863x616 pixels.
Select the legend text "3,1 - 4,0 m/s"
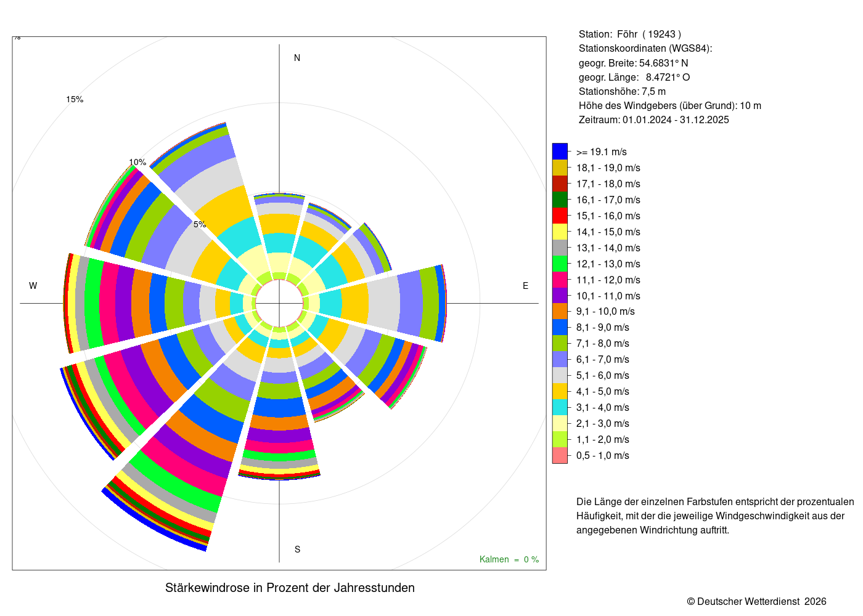point(603,408)
